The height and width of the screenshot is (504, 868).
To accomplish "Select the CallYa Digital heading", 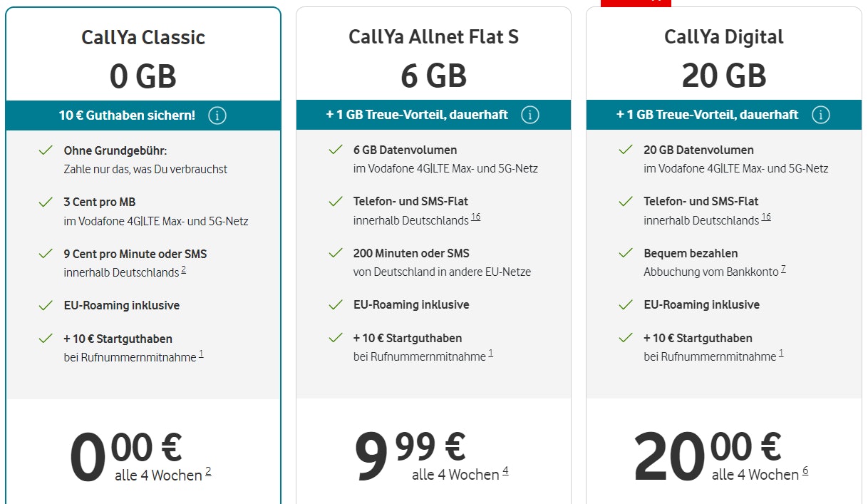I will [724, 36].
